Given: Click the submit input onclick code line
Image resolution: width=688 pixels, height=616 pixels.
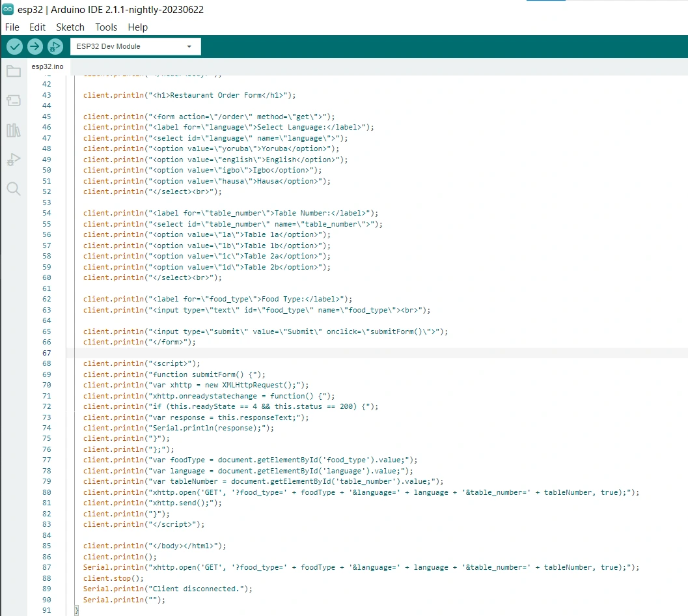Looking at the screenshot, I should click(x=266, y=332).
